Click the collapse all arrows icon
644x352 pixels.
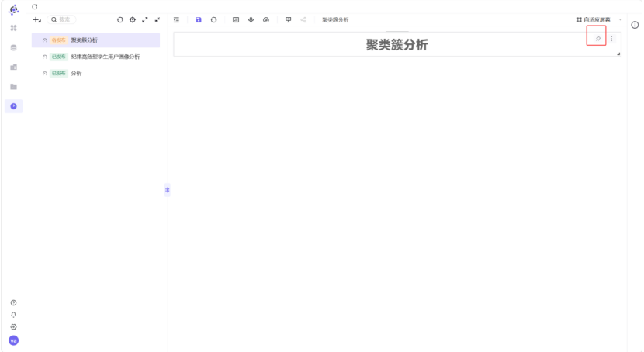158,19
